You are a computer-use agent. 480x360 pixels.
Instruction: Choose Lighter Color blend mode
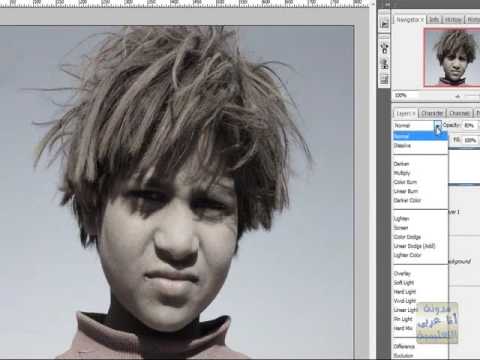pos(420,255)
